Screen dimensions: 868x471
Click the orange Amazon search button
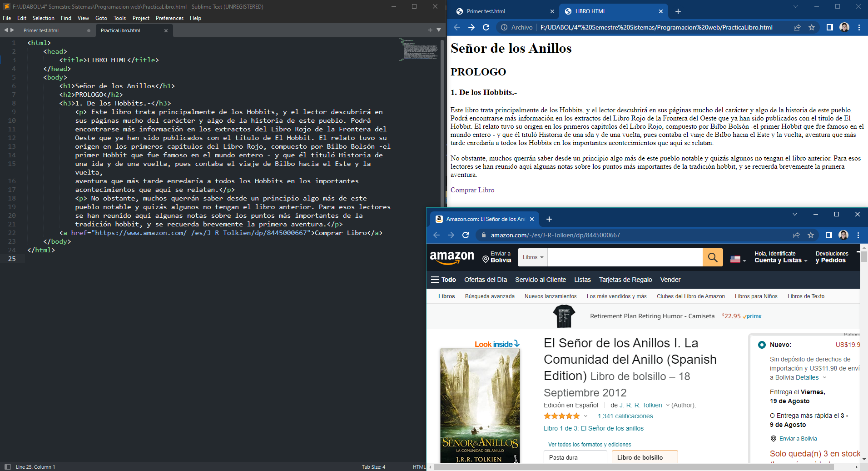[x=713, y=257]
